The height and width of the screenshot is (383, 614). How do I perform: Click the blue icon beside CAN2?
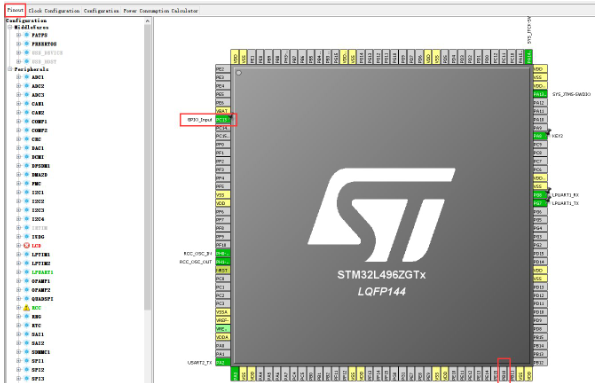[x=27, y=112]
